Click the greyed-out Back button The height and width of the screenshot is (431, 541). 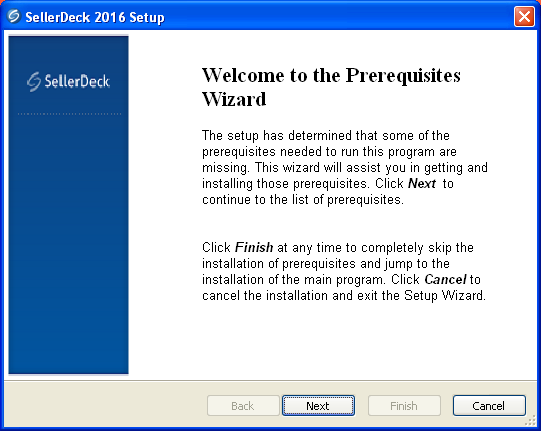tap(243, 406)
